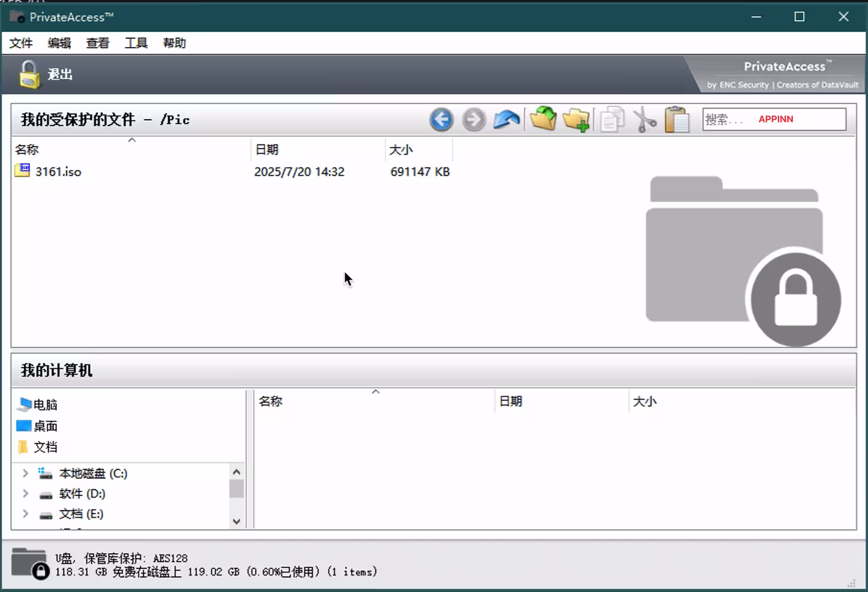Click the copy documents icon
868x592 pixels.
(612, 120)
